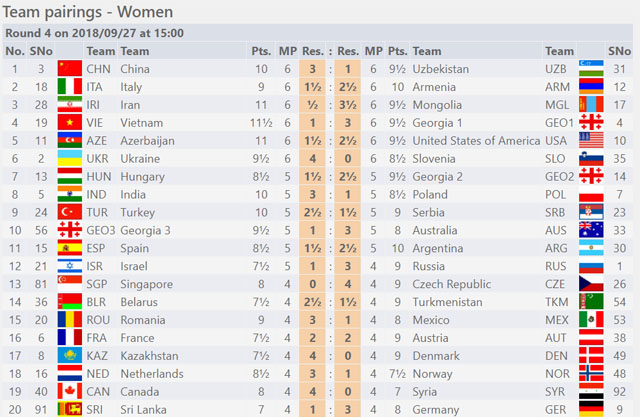The height and width of the screenshot is (417, 640).
Task: Click the Kazakhstan flag icon
Action: pos(69,355)
